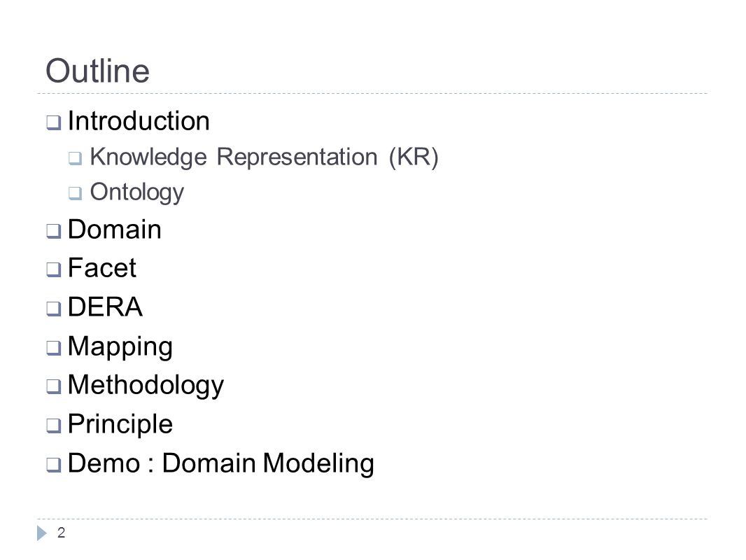
Task: Click the square bullet beside Principle
Action: 54,426
